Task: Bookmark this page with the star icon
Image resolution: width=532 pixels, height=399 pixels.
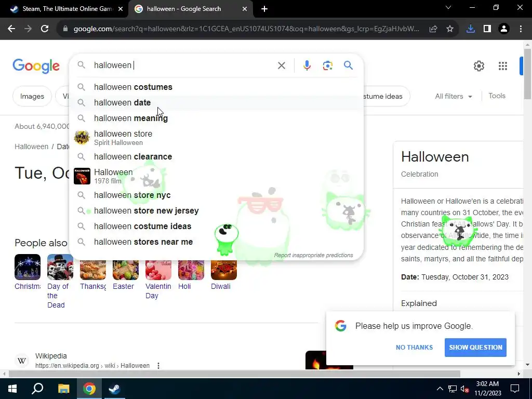Action: pos(449,29)
